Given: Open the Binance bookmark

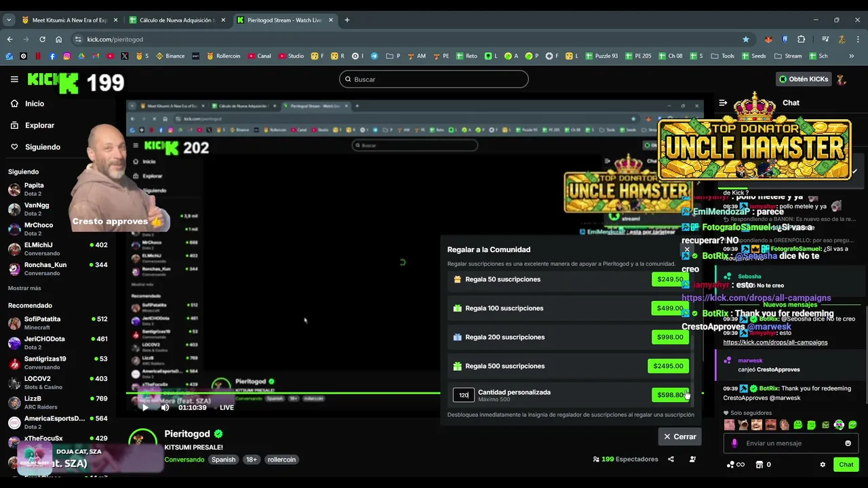Looking at the screenshot, I should [170, 56].
